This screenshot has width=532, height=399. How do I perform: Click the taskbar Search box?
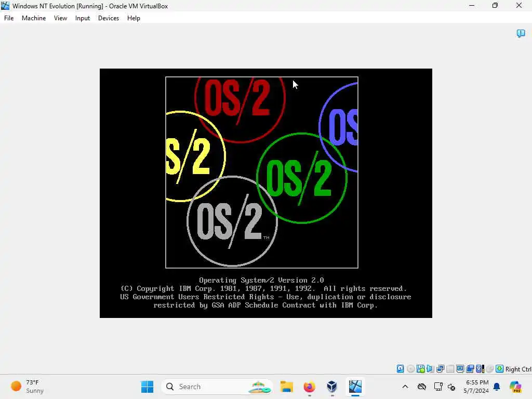pos(217,387)
